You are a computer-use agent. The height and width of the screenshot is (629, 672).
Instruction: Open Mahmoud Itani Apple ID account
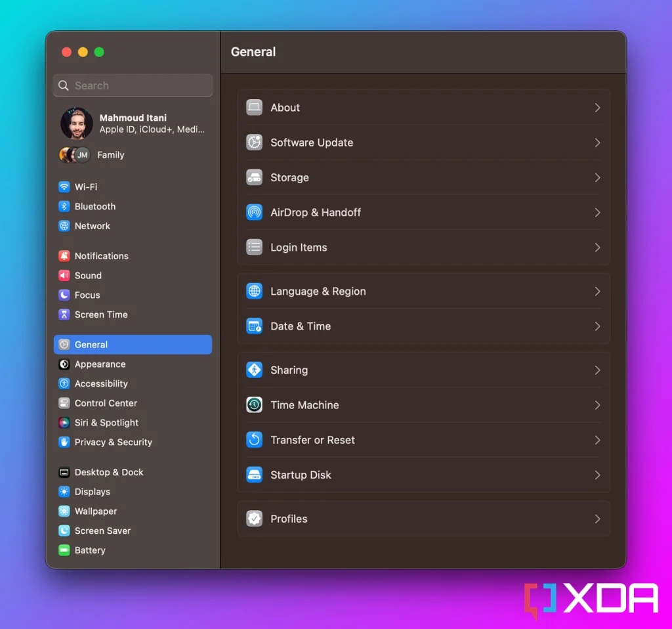(x=133, y=123)
